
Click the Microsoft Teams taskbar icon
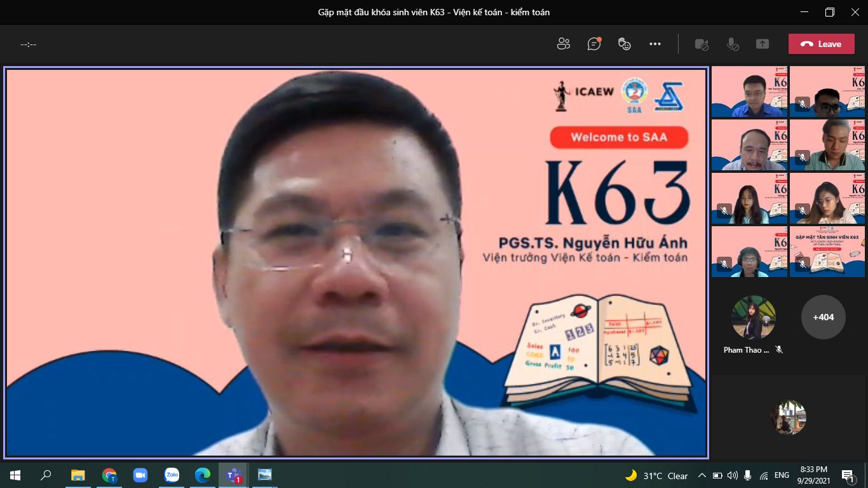click(233, 475)
